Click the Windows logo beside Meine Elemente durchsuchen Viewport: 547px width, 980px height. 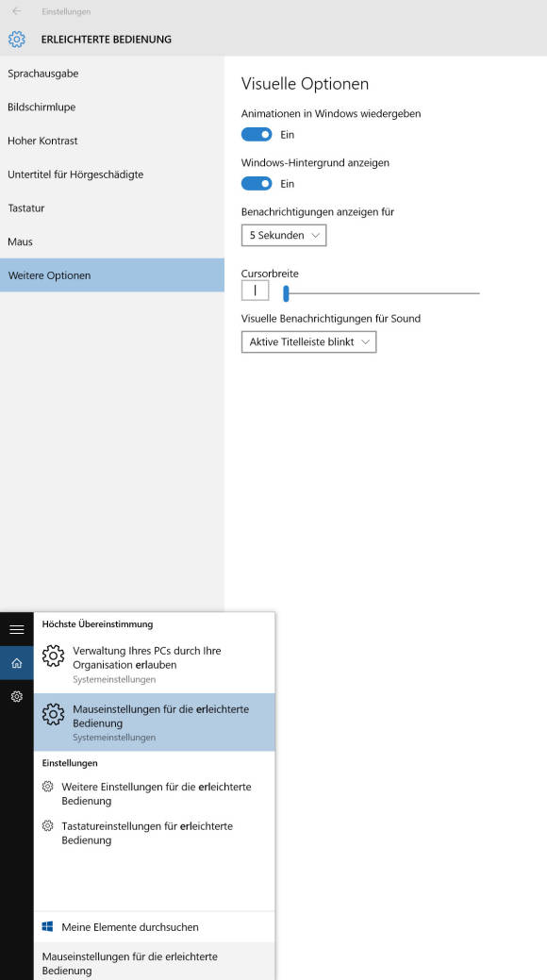(47, 927)
